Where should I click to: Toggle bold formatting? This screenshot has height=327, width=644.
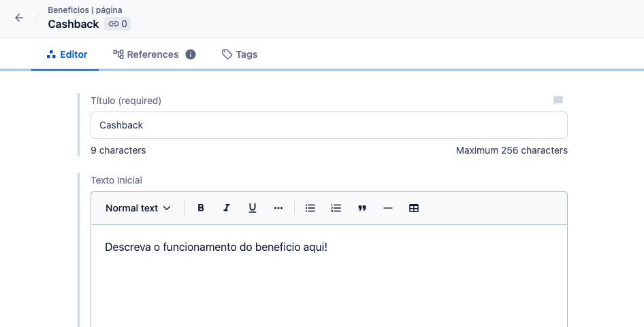[201, 208]
